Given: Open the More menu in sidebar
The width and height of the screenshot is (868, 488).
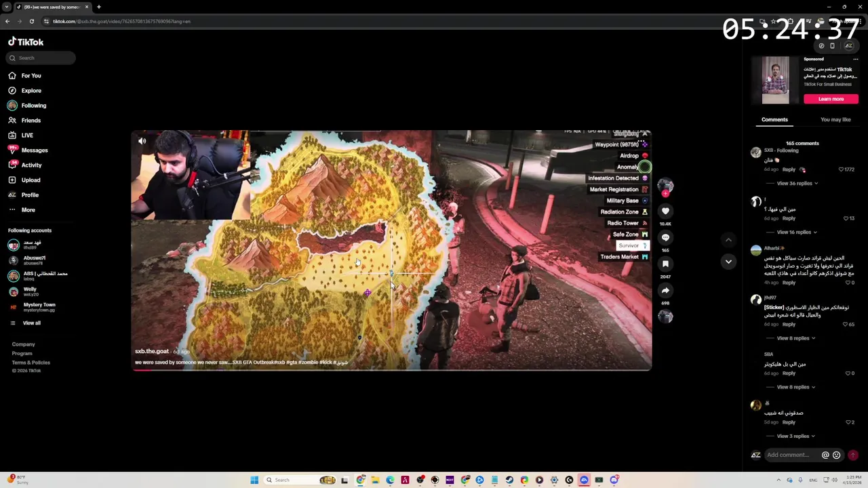Looking at the screenshot, I should [22, 209].
